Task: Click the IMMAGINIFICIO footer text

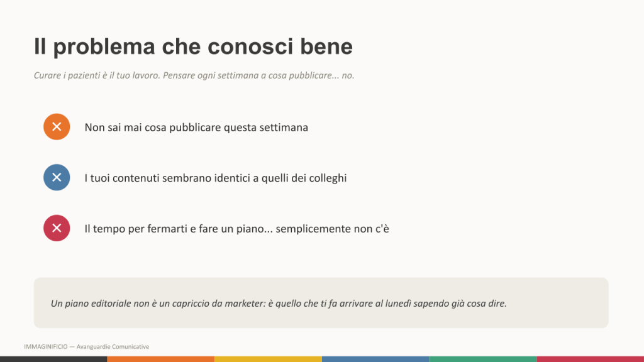Action: pos(45,347)
